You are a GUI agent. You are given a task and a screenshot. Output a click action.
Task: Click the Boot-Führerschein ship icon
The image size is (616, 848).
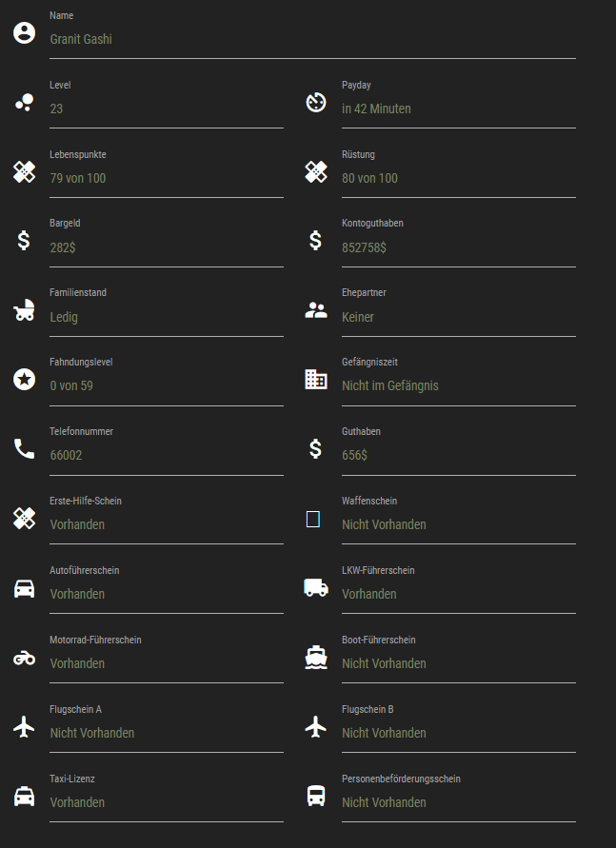(x=316, y=658)
